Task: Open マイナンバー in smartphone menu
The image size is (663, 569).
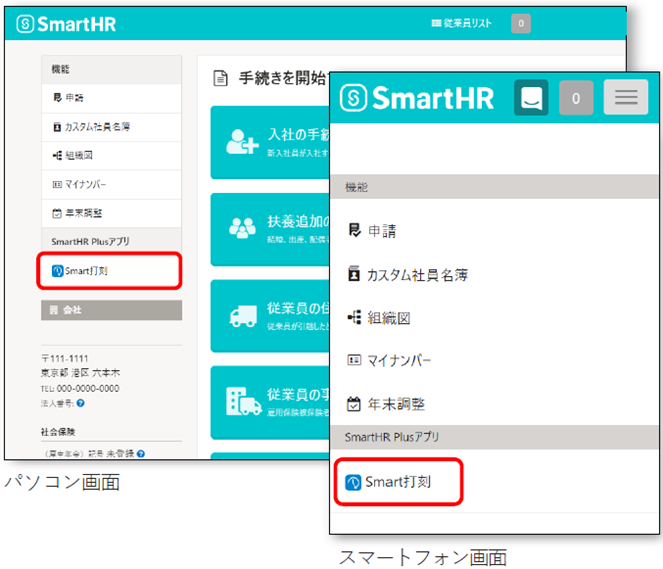Action: pyautogui.click(x=494, y=361)
